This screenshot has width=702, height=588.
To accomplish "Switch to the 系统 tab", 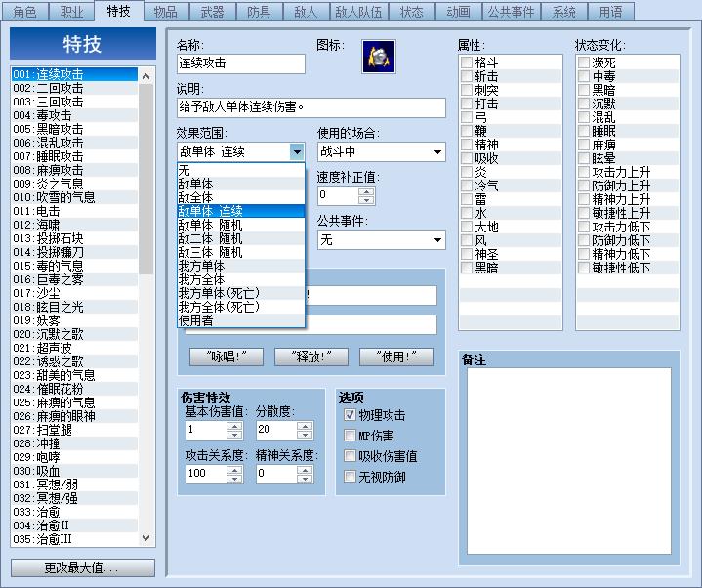I will point(563,12).
